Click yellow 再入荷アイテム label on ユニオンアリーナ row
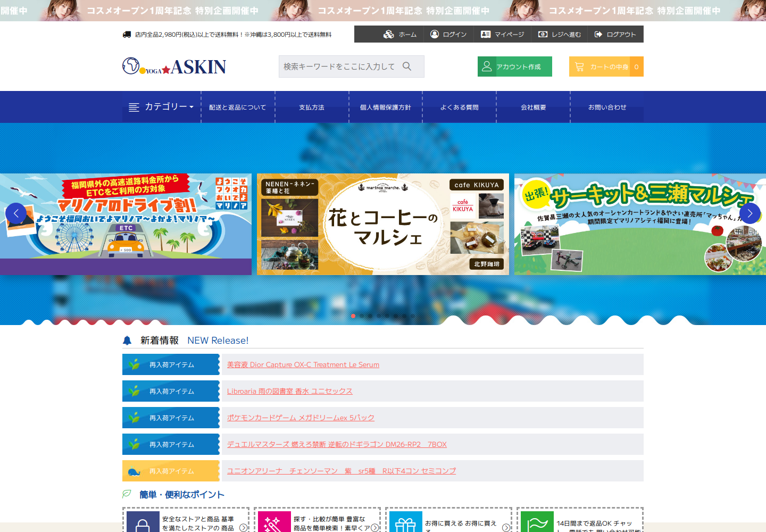 point(172,471)
